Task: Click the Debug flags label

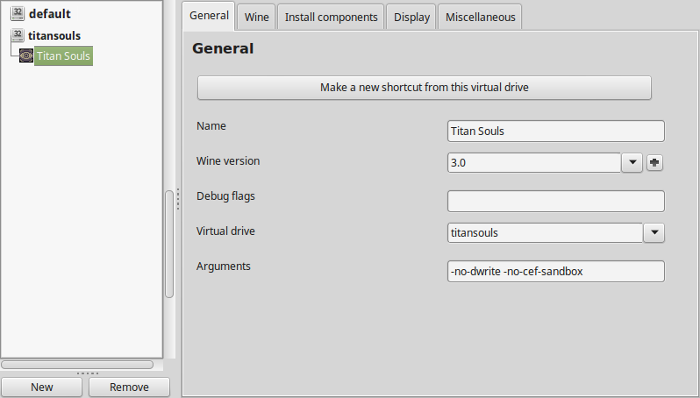Action: (x=225, y=196)
